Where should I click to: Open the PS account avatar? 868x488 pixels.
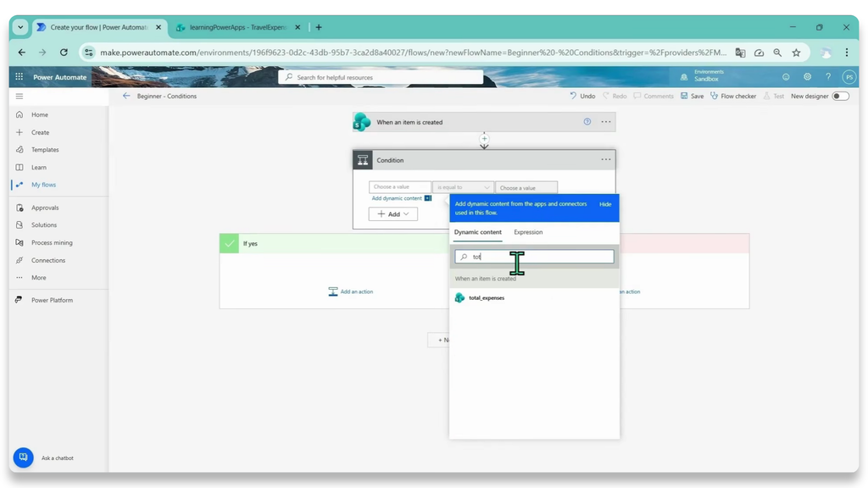(x=849, y=77)
